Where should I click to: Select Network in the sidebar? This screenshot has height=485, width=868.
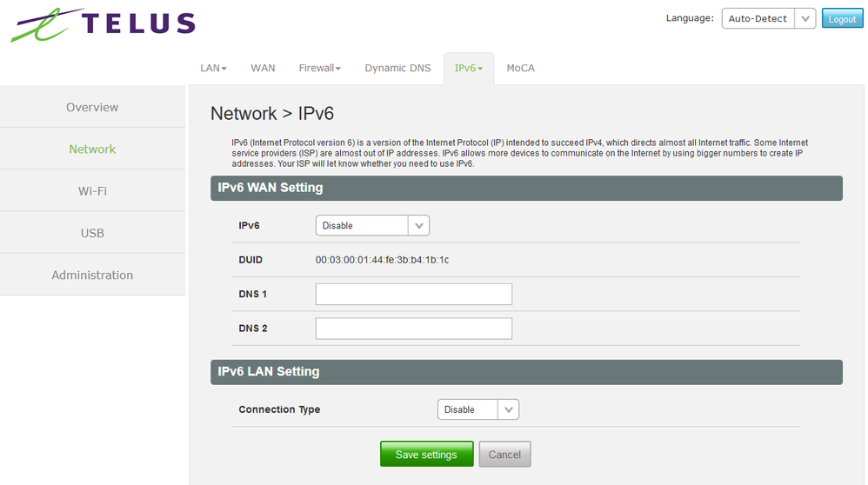pos(92,149)
